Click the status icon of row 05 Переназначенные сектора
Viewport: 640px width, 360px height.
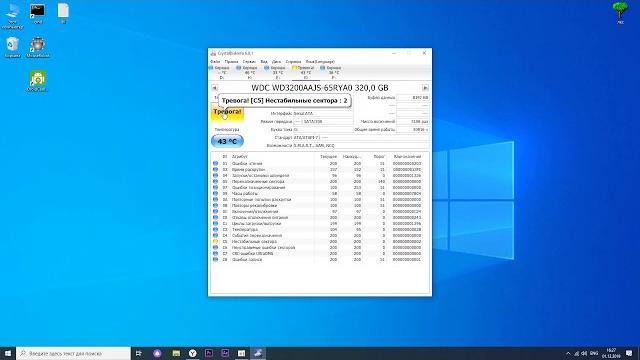215,181
